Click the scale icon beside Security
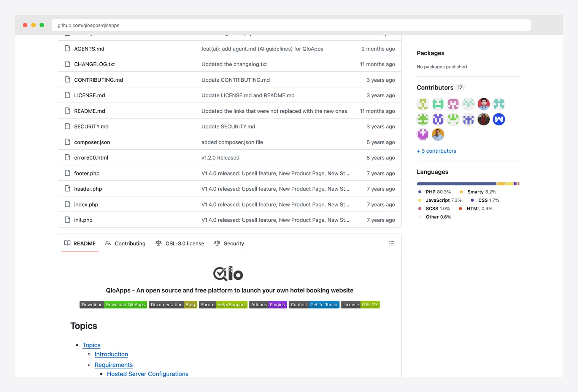Screen dimensions: 578x392 (x=217, y=243)
